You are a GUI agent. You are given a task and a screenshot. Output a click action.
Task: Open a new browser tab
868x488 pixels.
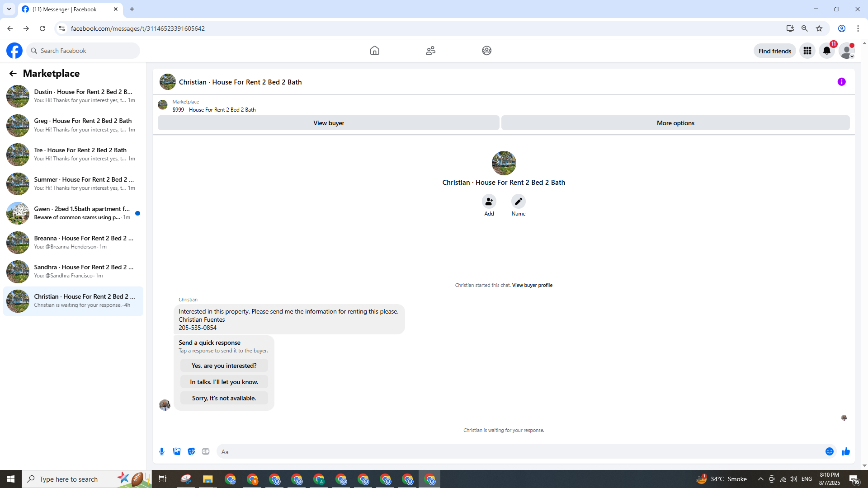(132, 9)
